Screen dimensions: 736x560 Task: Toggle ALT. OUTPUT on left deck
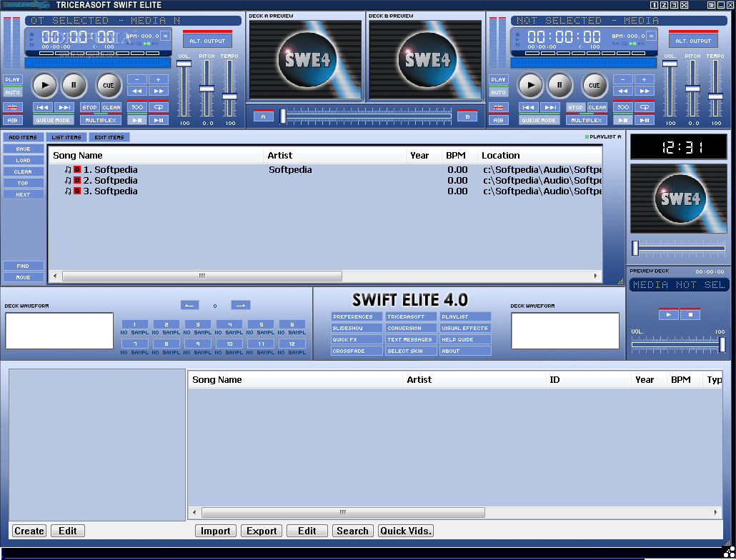[207, 41]
